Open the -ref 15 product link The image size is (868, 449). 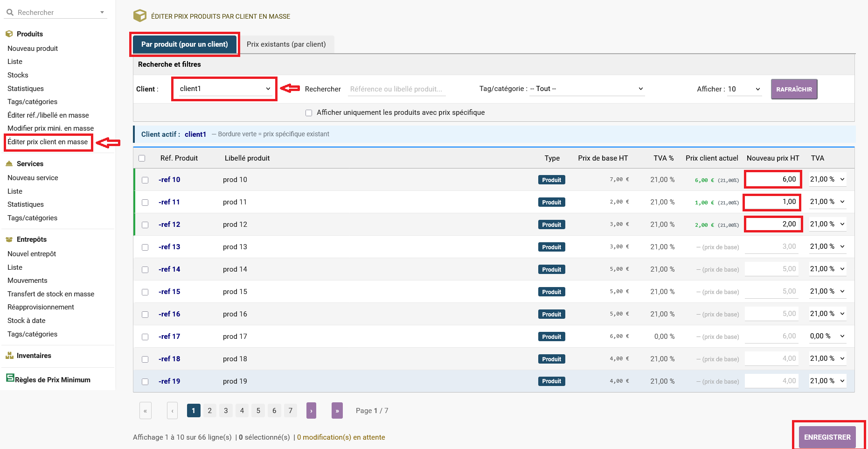(169, 292)
